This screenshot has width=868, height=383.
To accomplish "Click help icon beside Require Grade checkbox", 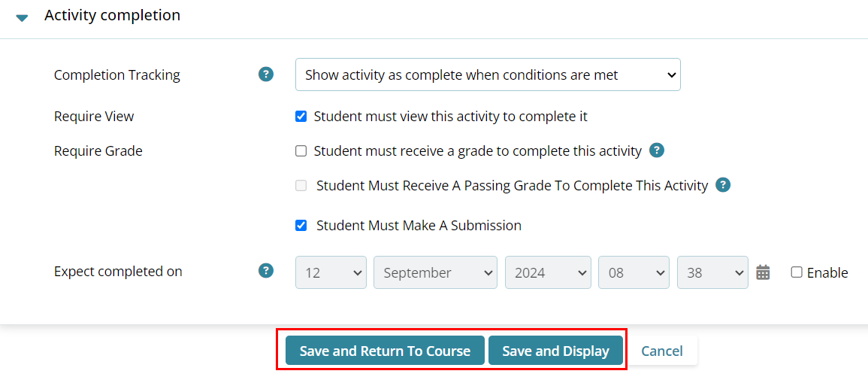I will [657, 150].
